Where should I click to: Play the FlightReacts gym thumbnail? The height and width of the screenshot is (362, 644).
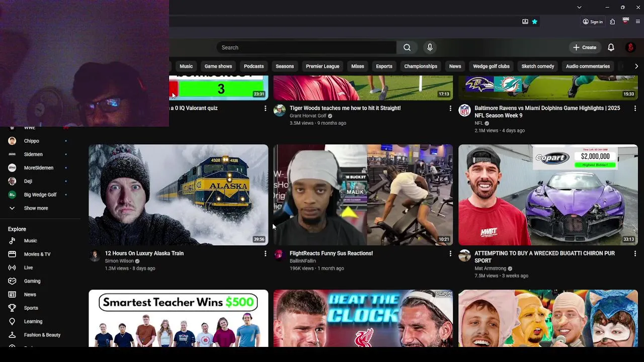coord(363,195)
